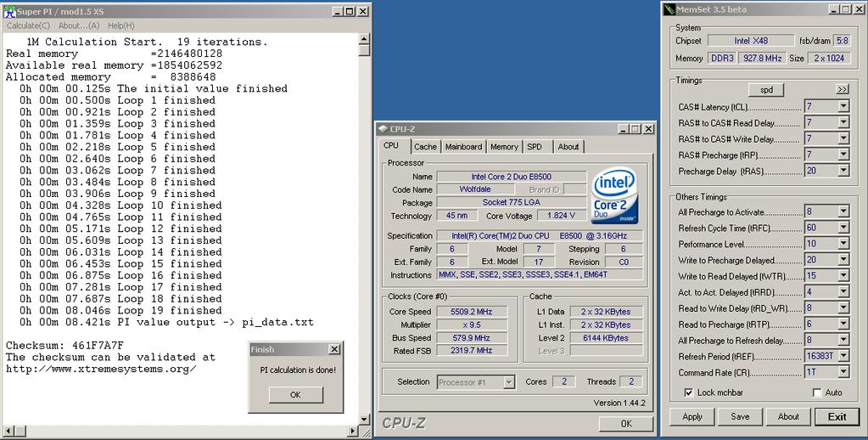This screenshot has width=868, height=440.
Task: Open the All Precharge to Activate dropdown
Action: pyautogui.click(x=843, y=212)
